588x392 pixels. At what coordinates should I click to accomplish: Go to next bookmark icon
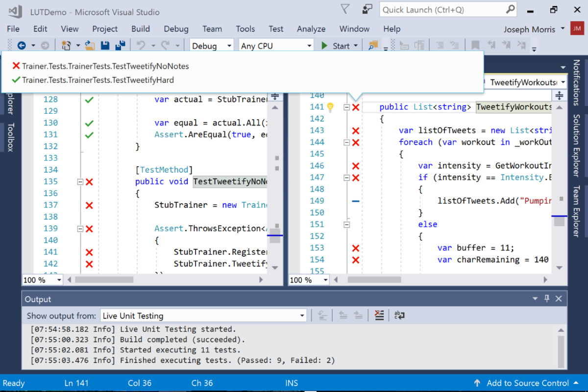[x=507, y=45]
